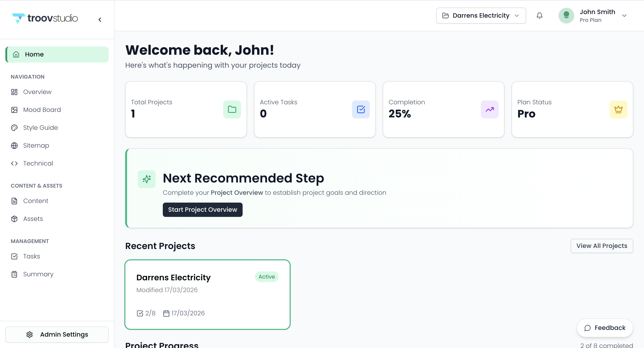644x348 pixels.
Task: Click the purple trend icon in Completion card
Action: pos(489,109)
